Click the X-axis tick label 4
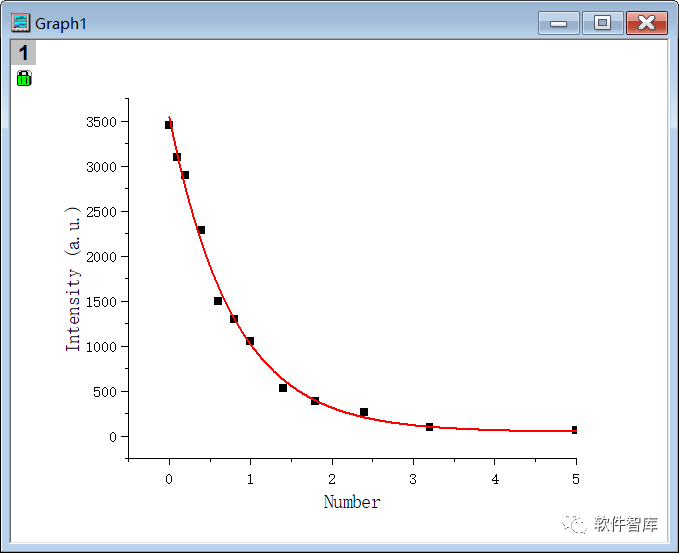This screenshot has height=553, width=679. coord(495,479)
